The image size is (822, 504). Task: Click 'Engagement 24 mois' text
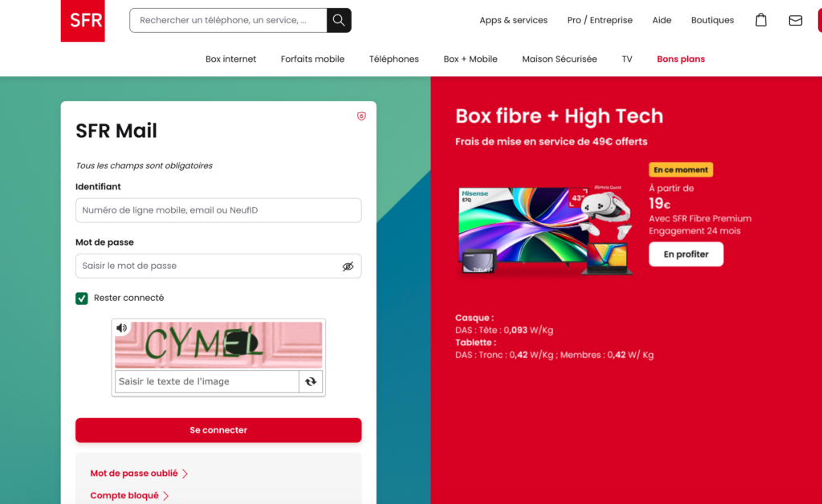[694, 231]
